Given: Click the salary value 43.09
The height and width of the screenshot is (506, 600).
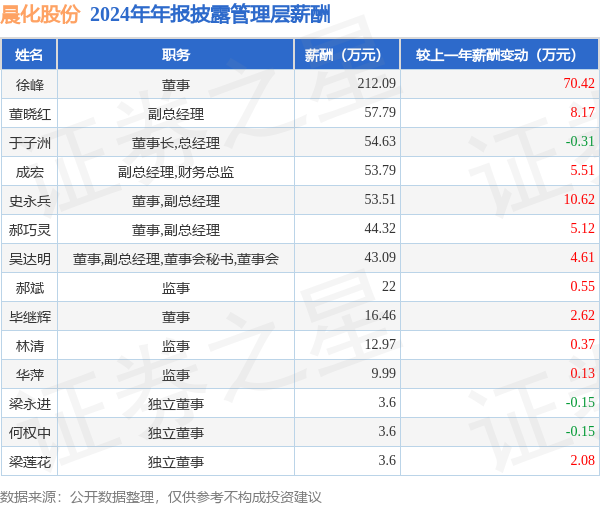Looking at the screenshot, I should [380, 258].
